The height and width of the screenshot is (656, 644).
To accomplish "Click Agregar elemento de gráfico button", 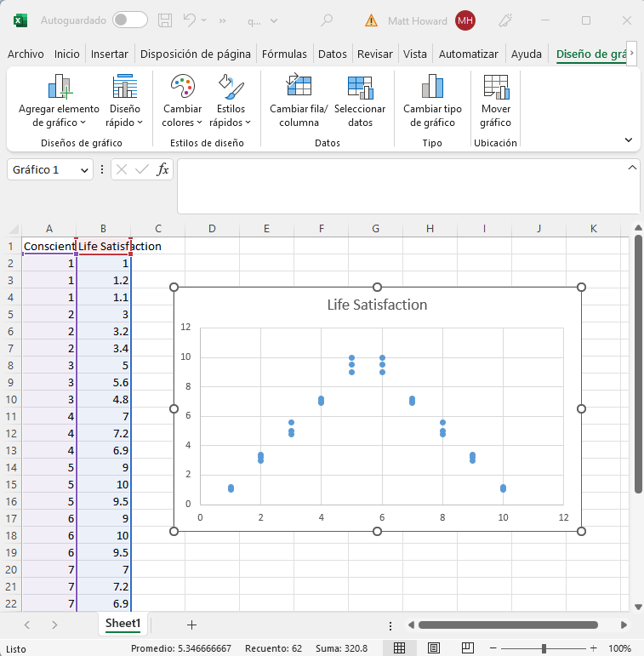I will (59, 100).
